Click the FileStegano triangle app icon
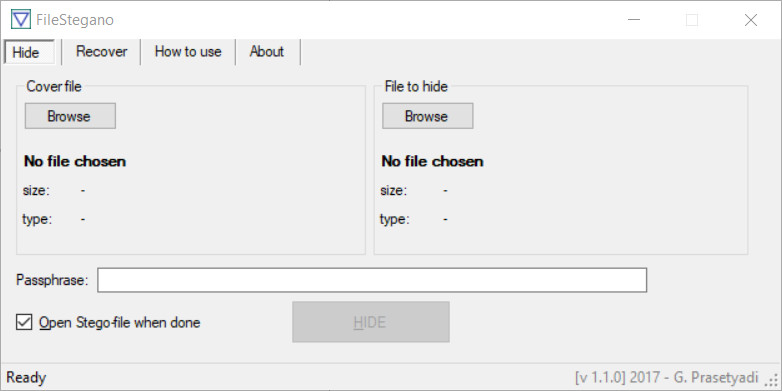Image resolution: width=782 pixels, height=391 pixels. click(x=21, y=19)
